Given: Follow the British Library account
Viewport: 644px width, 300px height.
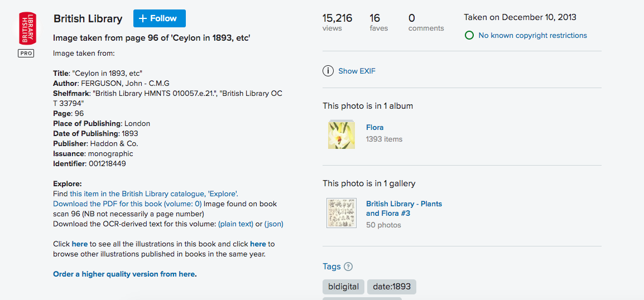Looking at the screenshot, I should pos(160,18).
